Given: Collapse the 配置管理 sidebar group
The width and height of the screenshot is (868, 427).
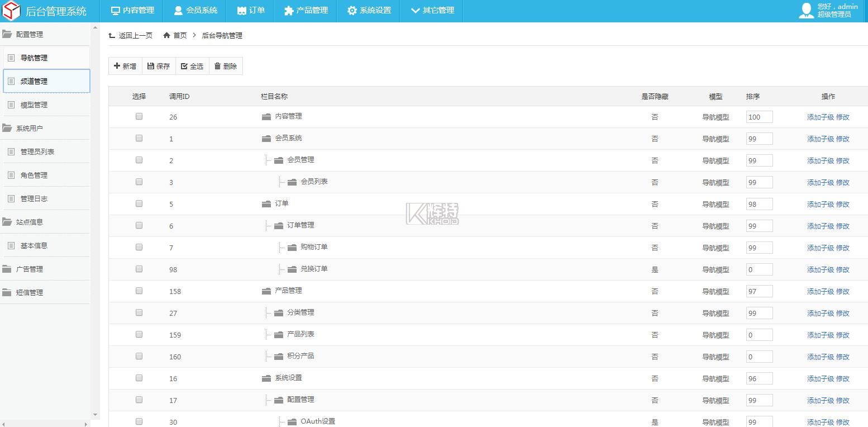Looking at the screenshot, I should [29, 34].
